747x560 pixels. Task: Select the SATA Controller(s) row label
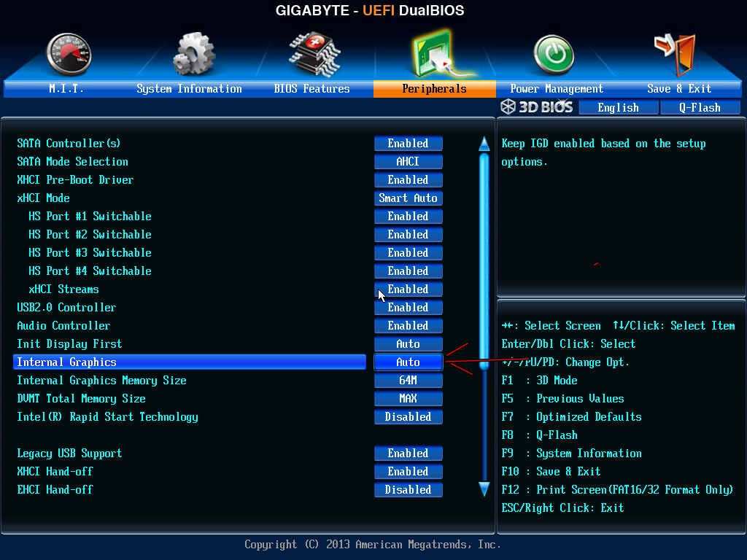69,144
